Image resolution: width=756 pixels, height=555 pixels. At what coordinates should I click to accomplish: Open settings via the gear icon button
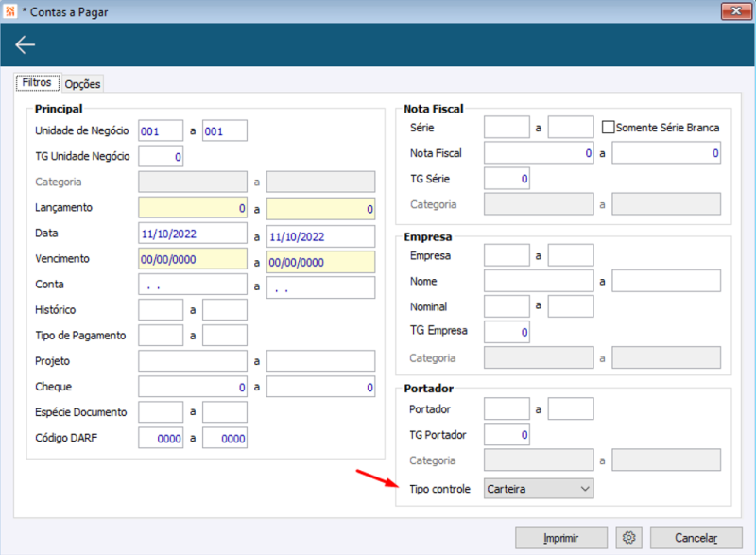[628, 537]
